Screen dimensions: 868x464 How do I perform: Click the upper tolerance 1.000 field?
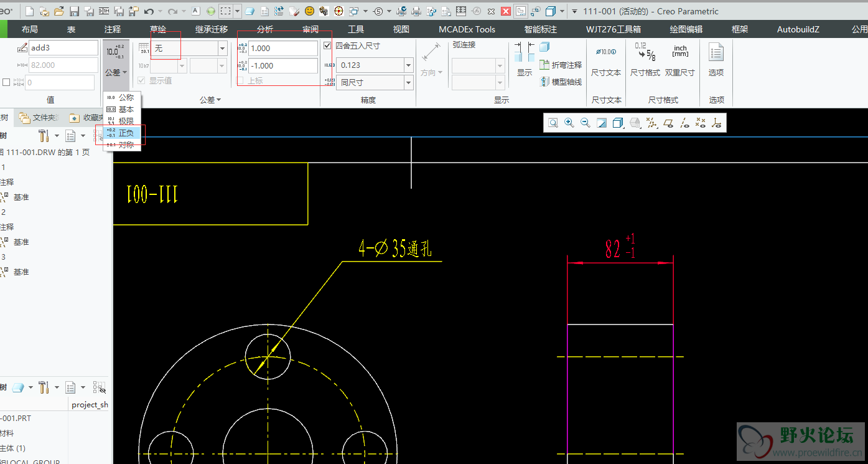(x=282, y=48)
